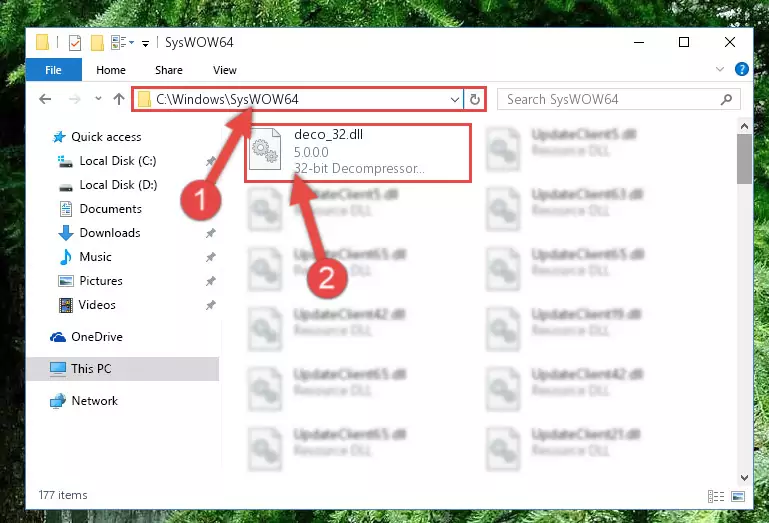Maximize the SysWOW64 window

(x=684, y=42)
